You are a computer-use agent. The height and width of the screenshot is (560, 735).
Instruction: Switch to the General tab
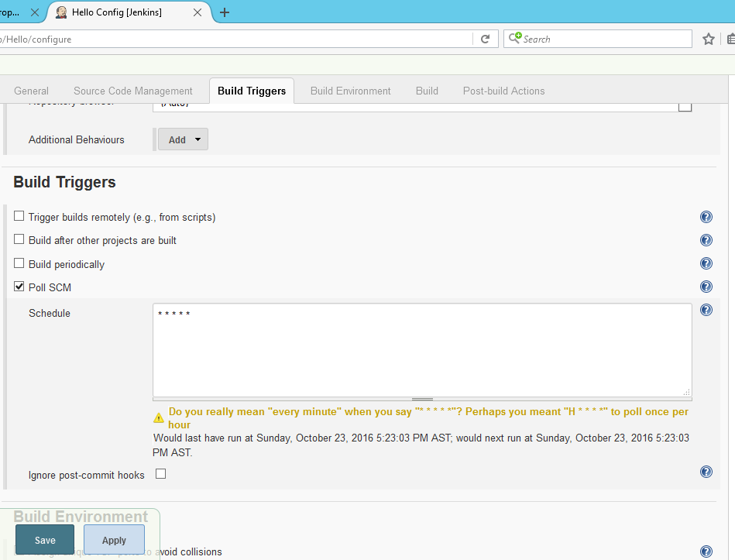click(x=31, y=91)
